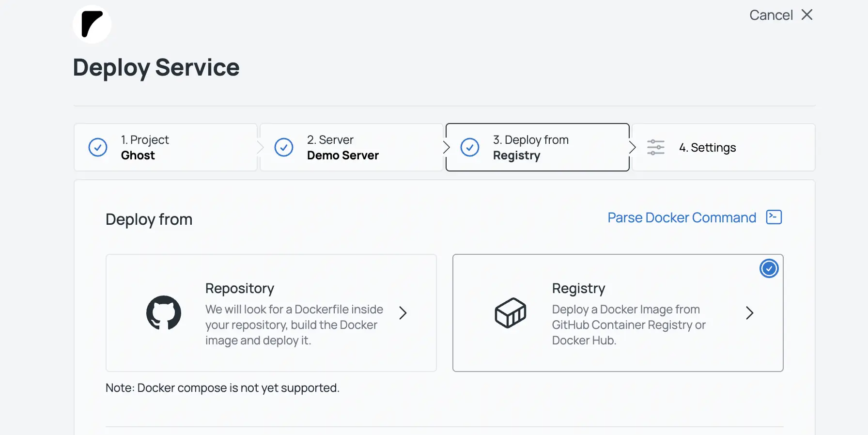
Task: Click the Parse Docker Command link
Action: (x=682, y=217)
